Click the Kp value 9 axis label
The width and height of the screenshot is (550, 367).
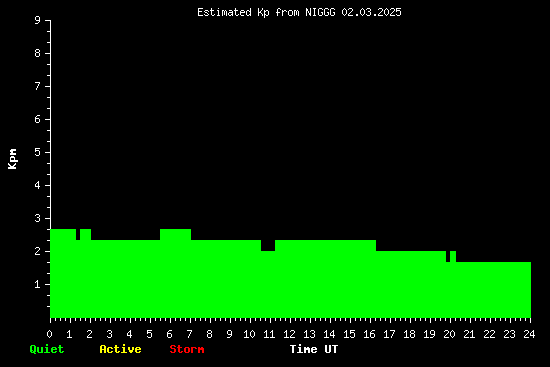pos(38,20)
